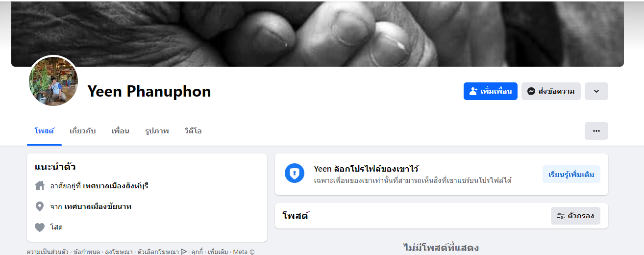This screenshot has height=255, width=644.
Task: Open the ตัวกรอง posts filter
Action: [575, 216]
